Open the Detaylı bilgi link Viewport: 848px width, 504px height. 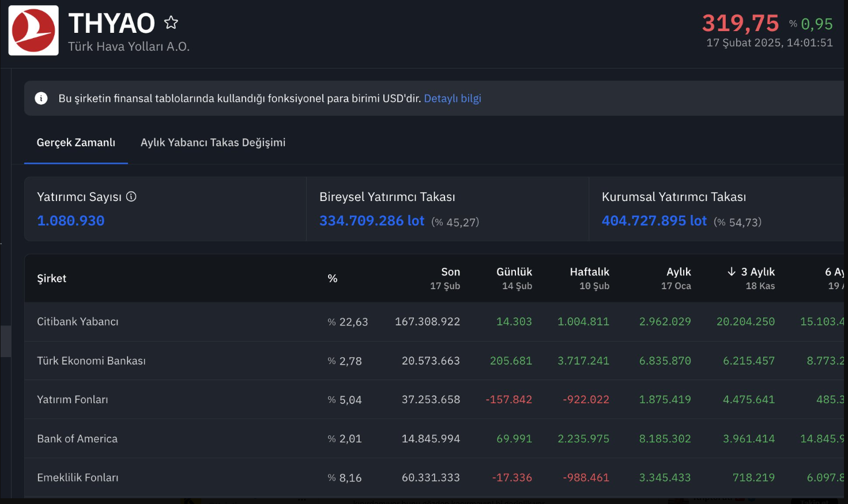[x=452, y=98]
